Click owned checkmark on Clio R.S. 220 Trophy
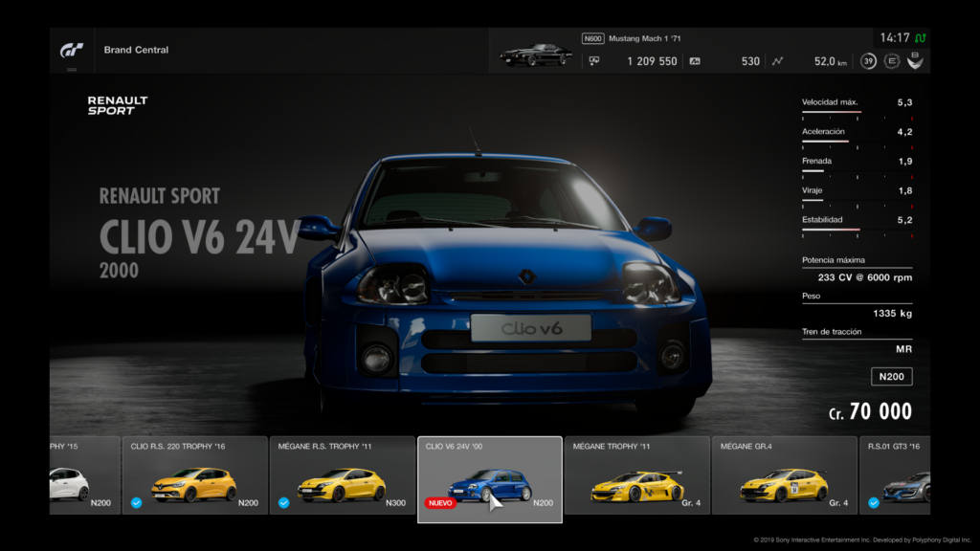980x551 pixels. pyautogui.click(x=137, y=502)
